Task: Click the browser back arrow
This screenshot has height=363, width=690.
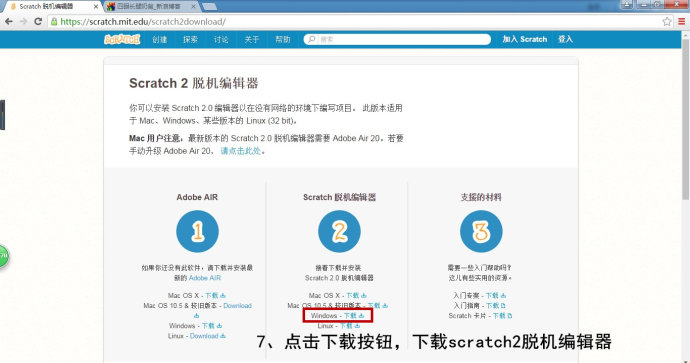Action: (8, 22)
